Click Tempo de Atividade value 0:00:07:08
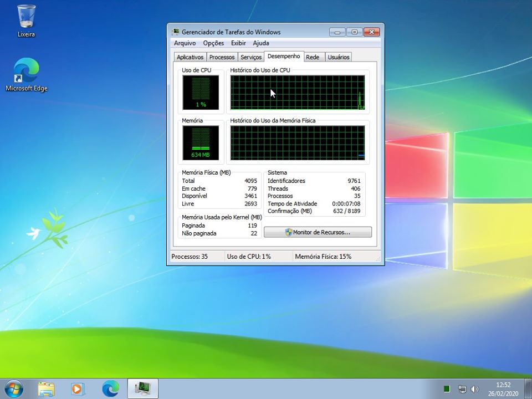Screen dimensions: 532x399 (x=346, y=204)
